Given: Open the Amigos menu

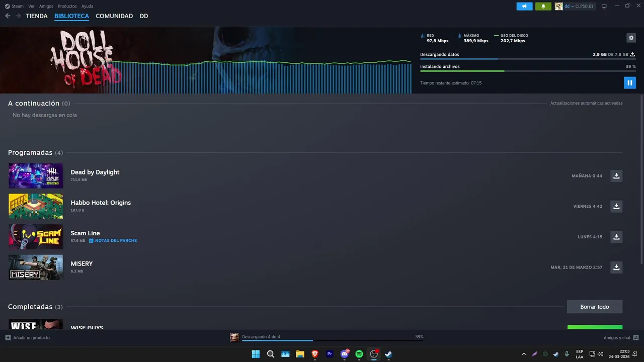Looking at the screenshot, I should pyautogui.click(x=46, y=7).
